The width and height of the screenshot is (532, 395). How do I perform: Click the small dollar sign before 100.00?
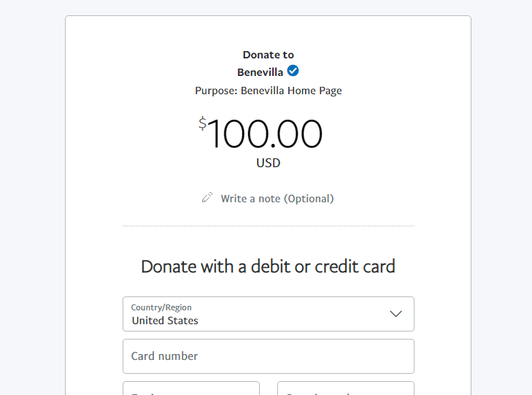pyautogui.click(x=202, y=123)
